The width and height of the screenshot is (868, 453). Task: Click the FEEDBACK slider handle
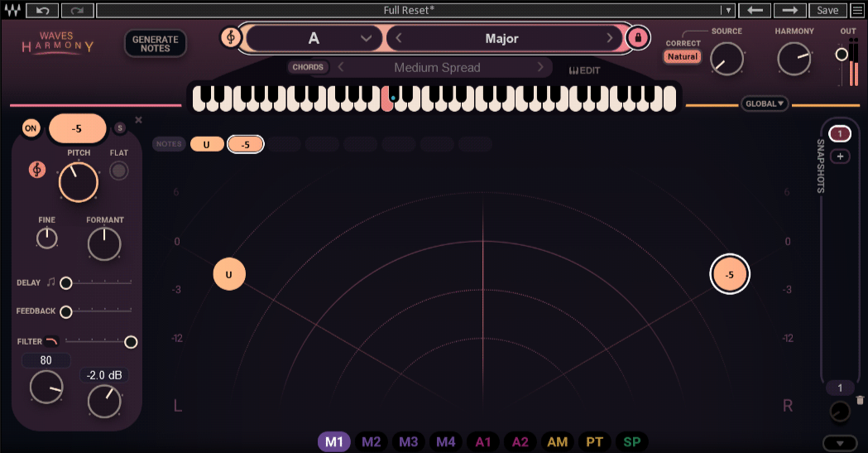pos(66,311)
